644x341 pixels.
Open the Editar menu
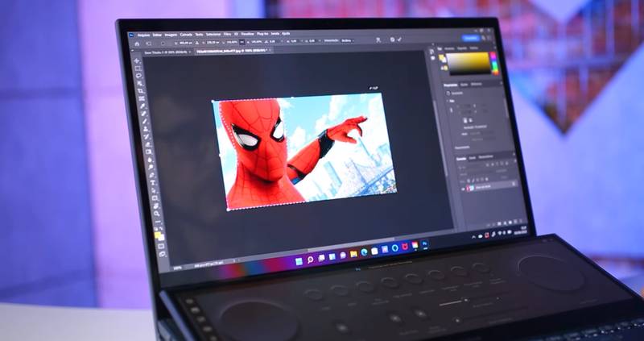tap(157, 35)
